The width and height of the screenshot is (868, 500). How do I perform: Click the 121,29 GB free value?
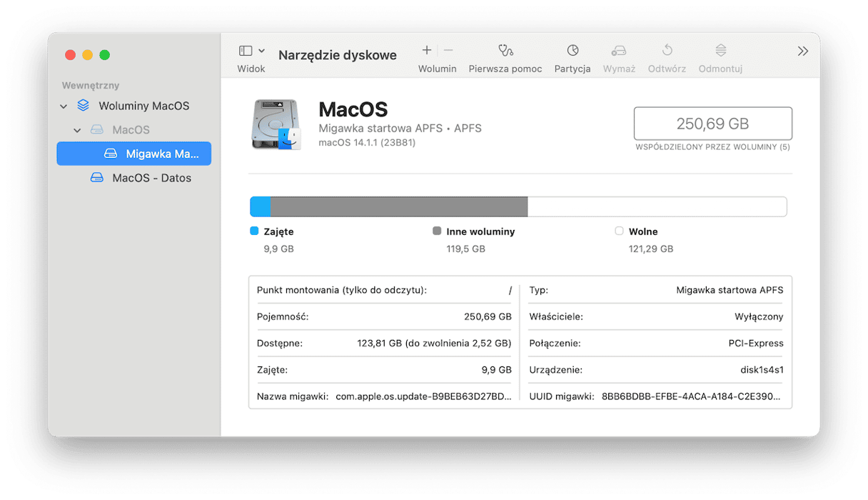(x=651, y=249)
